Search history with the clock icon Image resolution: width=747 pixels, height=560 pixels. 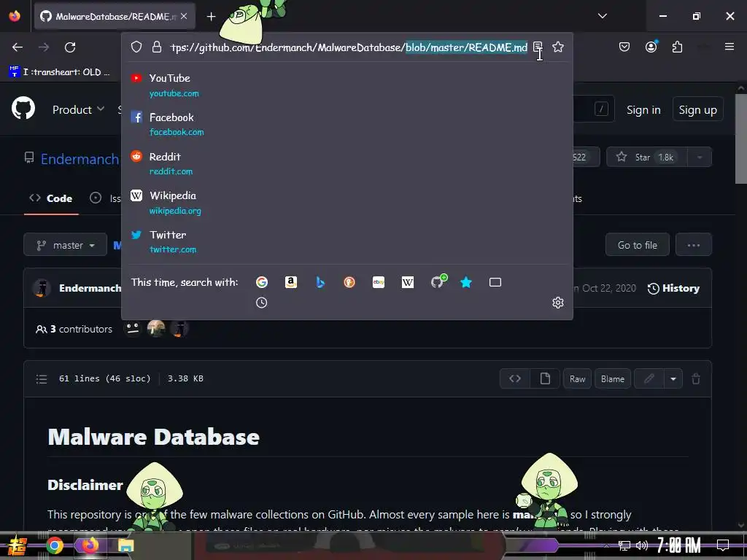(262, 303)
